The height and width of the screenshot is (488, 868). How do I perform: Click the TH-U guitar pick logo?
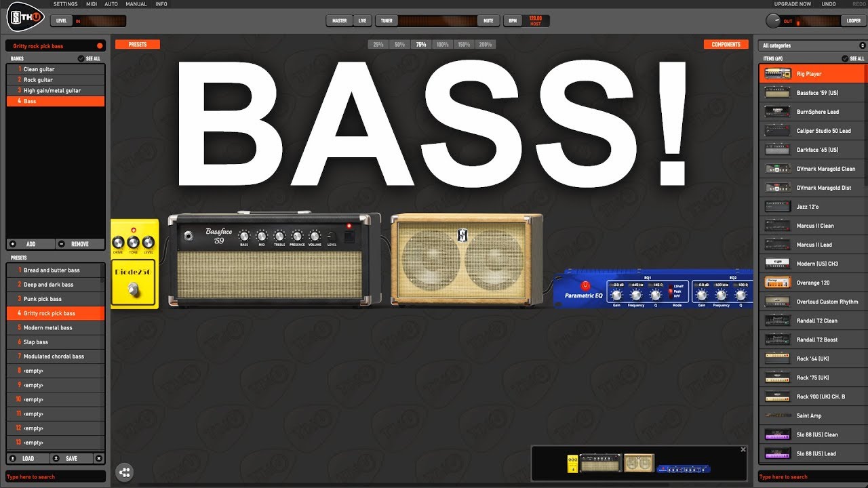[26, 17]
